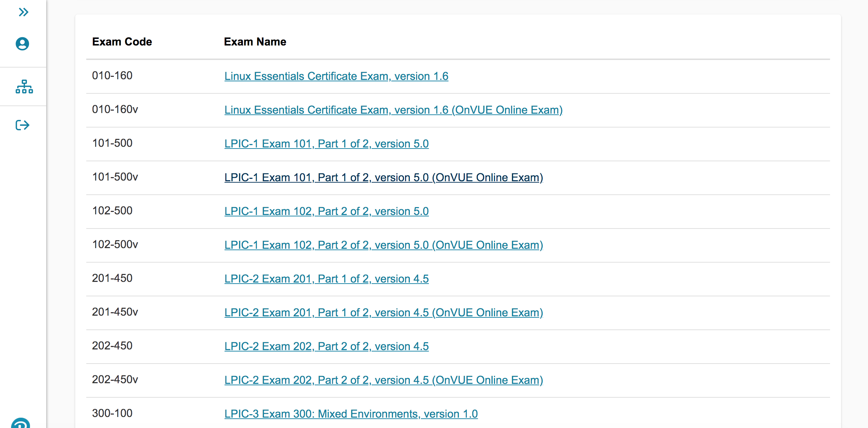The width and height of the screenshot is (868, 428).
Task: Select exam code 300-100 cell
Action: pyautogui.click(x=112, y=413)
